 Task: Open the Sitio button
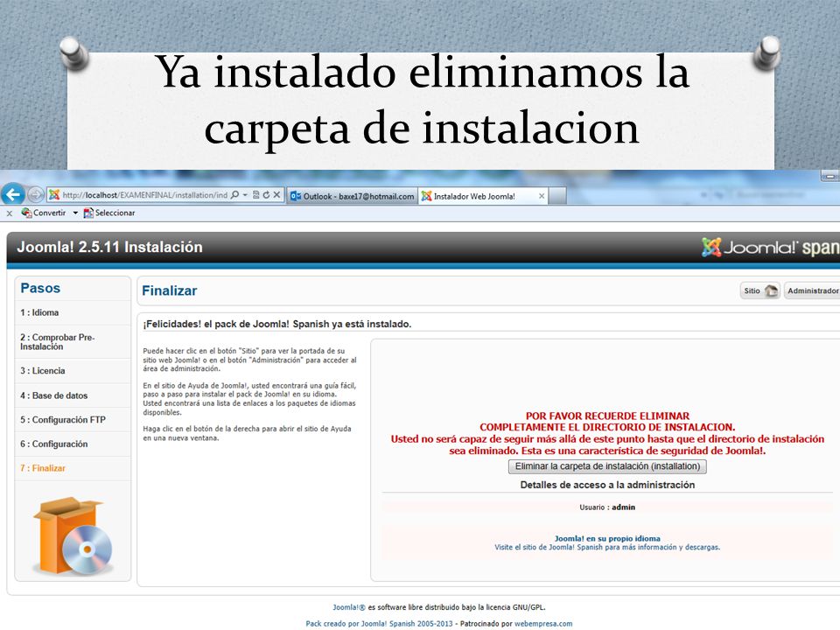(759, 290)
